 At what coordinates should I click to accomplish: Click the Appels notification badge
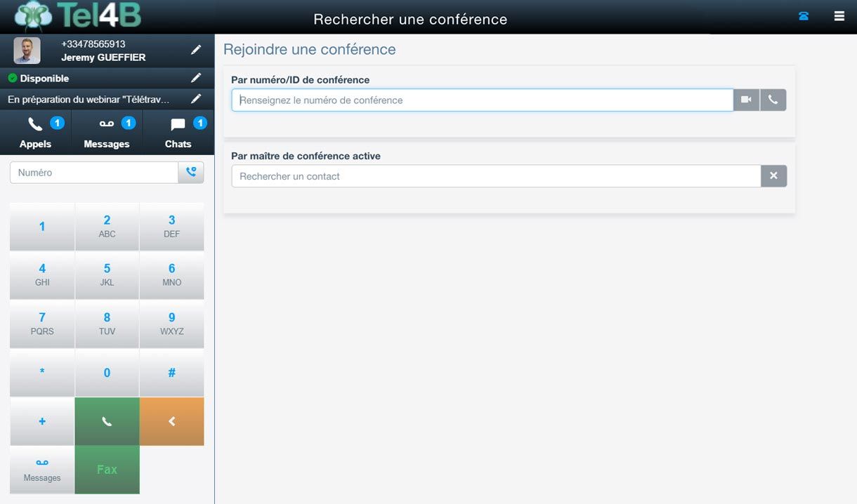pyautogui.click(x=57, y=124)
